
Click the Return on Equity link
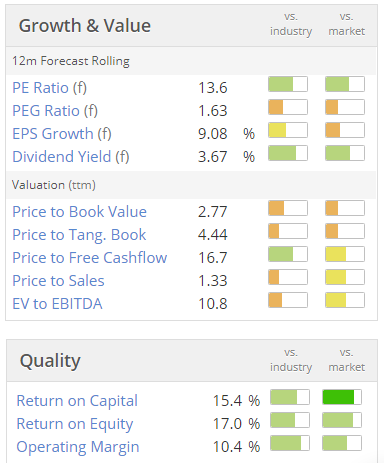point(75,424)
